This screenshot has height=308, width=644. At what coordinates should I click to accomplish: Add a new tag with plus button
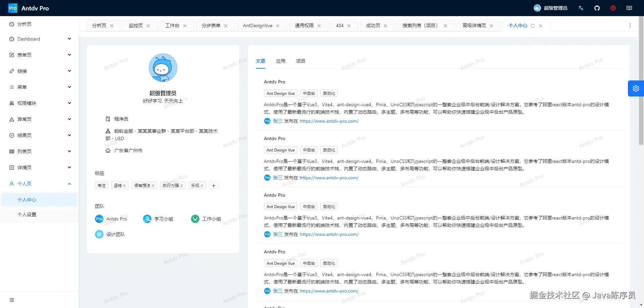pyautogui.click(x=214, y=186)
